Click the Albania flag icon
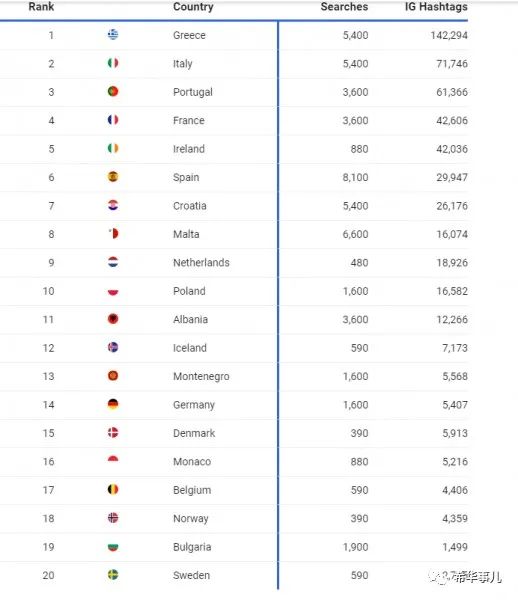Viewport: 518px width, 600px height. point(113,319)
